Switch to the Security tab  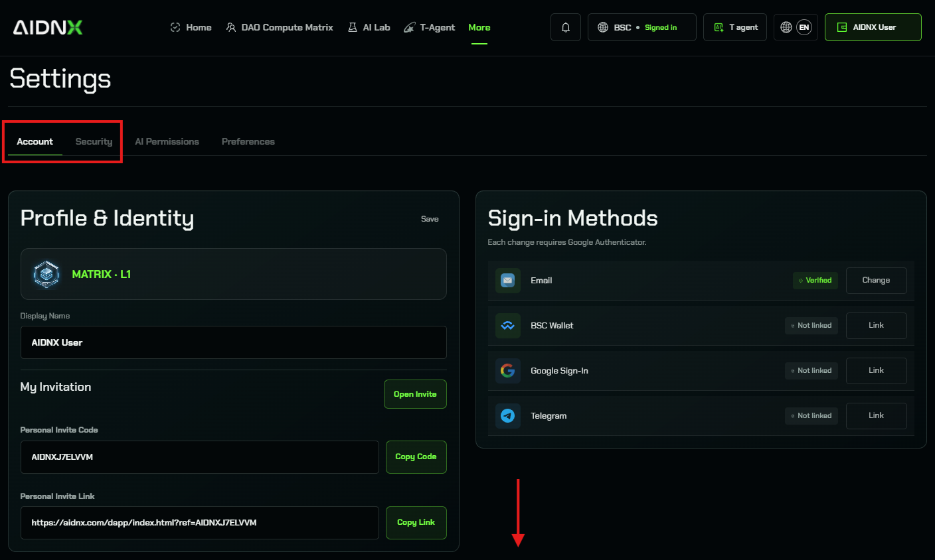pyautogui.click(x=94, y=141)
